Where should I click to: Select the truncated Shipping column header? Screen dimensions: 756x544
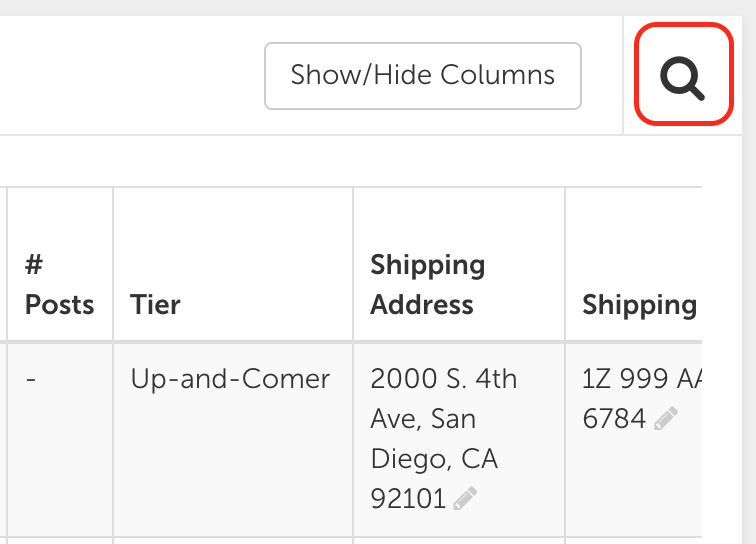click(x=639, y=305)
